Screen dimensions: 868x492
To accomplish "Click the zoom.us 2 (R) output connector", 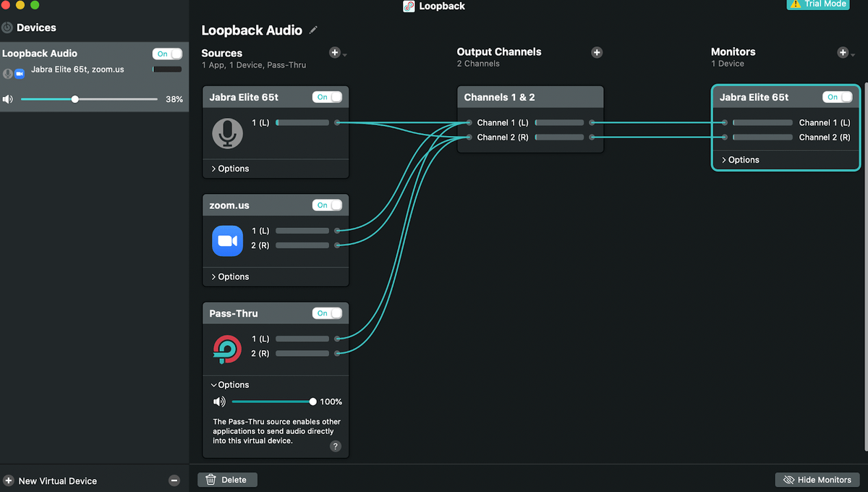I will 337,245.
